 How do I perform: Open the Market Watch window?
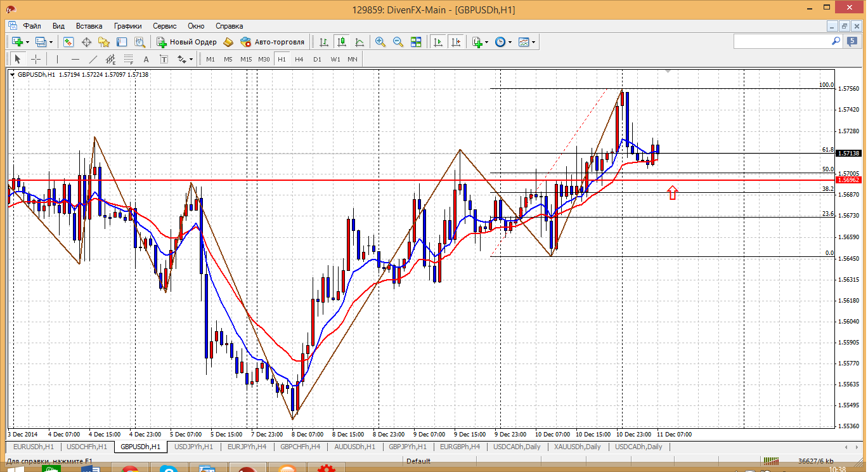tap(68, 42)
